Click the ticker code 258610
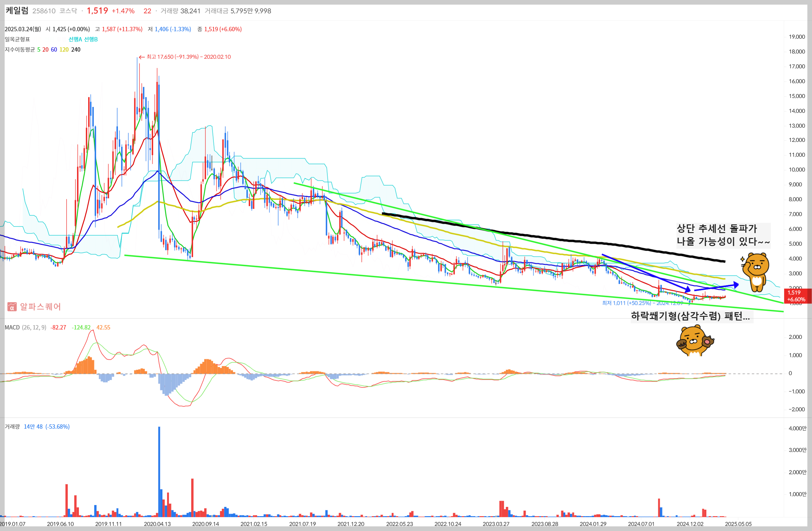The image size is (812, 531). (x=44, y=11)
